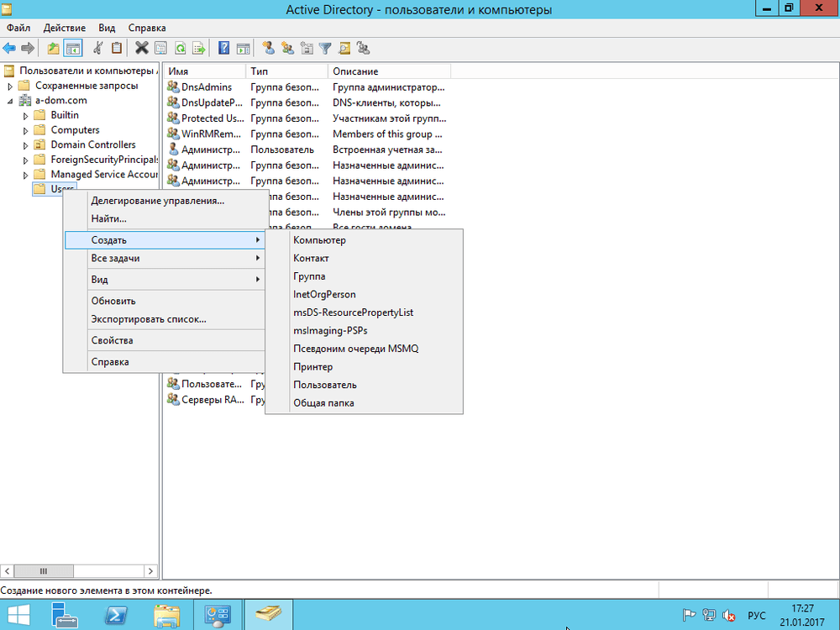The height and width of the screenshot is (630, 840).
Task: Open the Все задачи submenu
Action: pos(165,258)
